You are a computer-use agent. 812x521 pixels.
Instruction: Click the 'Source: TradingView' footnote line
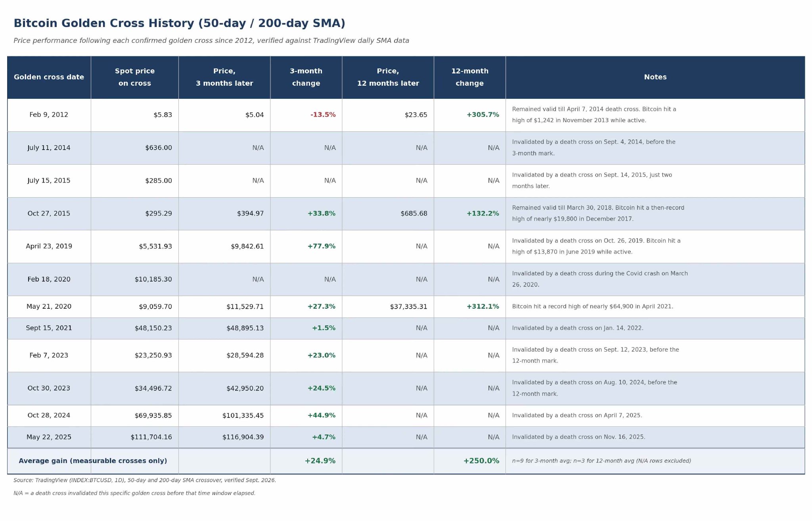145,480
